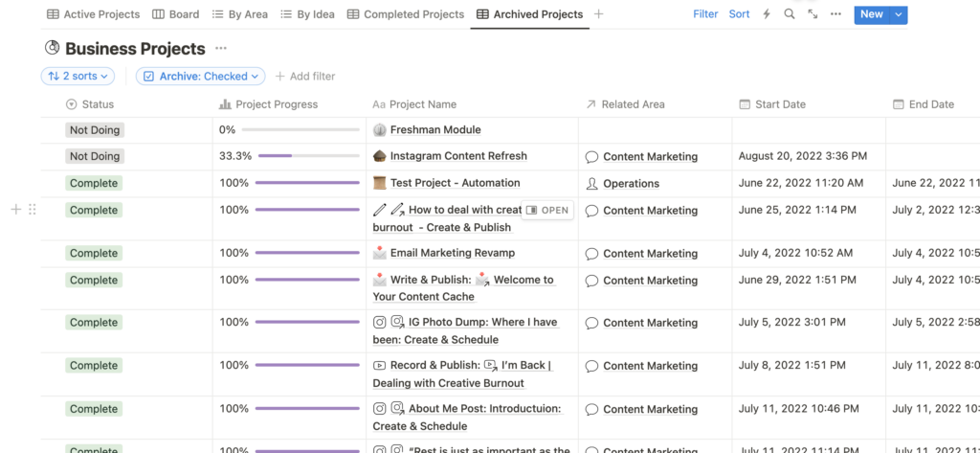Viewport: 980px width, 453px height.
Task: Click the Business Projects title icon
Action: coord(53,48)
